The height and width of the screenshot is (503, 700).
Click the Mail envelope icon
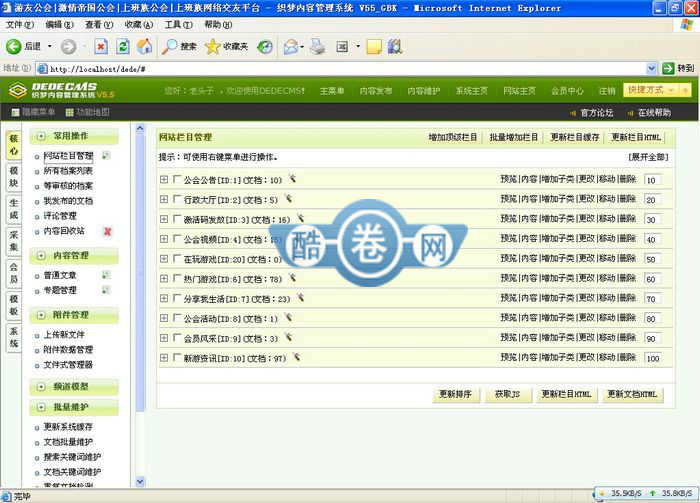coord(291,46)
